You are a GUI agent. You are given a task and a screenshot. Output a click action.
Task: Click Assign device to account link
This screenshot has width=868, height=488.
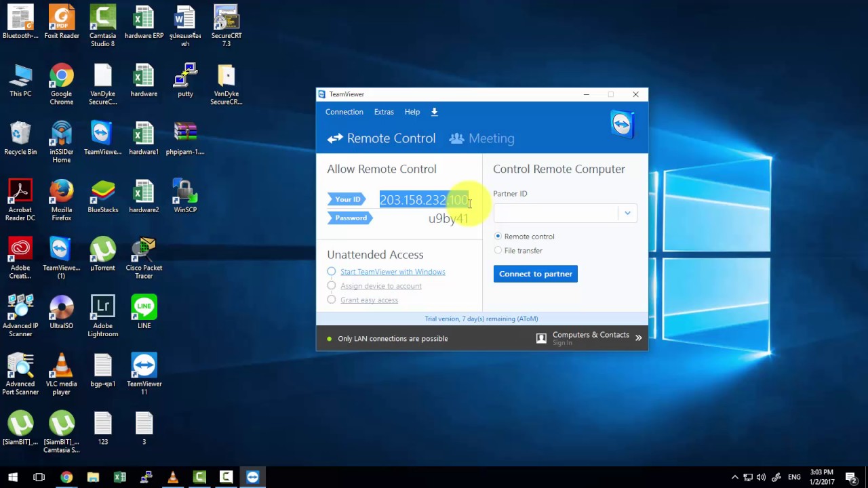tap(381, 286)
